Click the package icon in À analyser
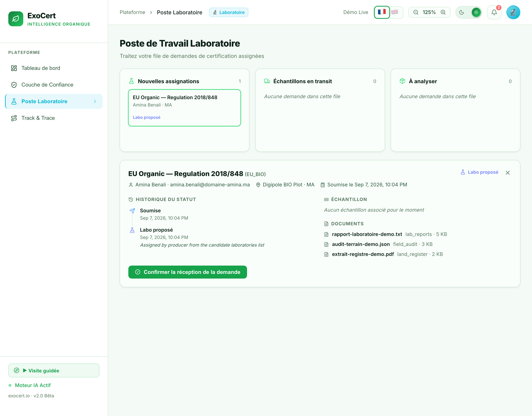The image size is (532, 416). (402, 81)
